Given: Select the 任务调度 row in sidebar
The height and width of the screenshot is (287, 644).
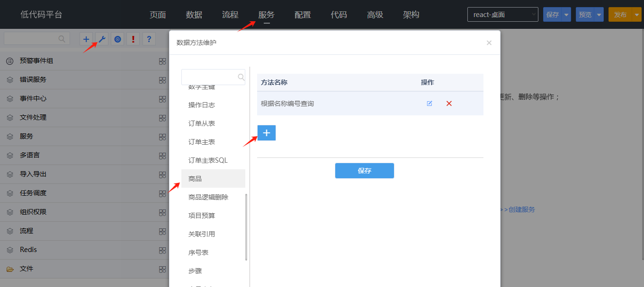Looking at the screenshot, I should point(84,193).
